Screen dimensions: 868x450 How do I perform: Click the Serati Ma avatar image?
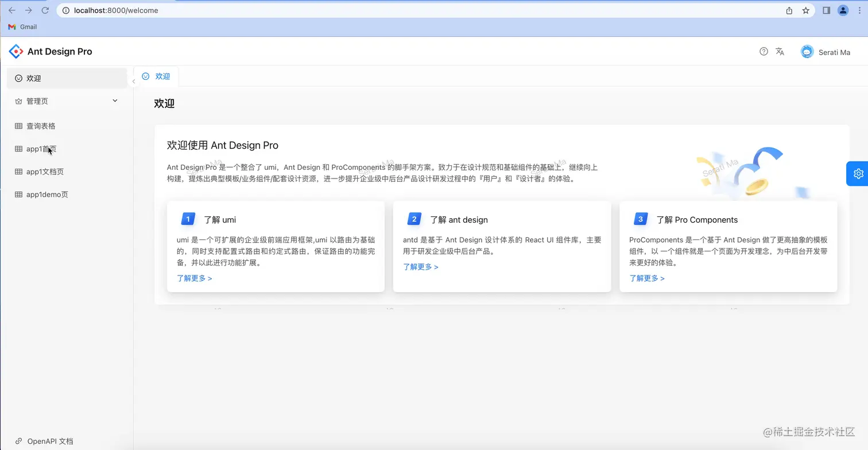tap(807, 52)
